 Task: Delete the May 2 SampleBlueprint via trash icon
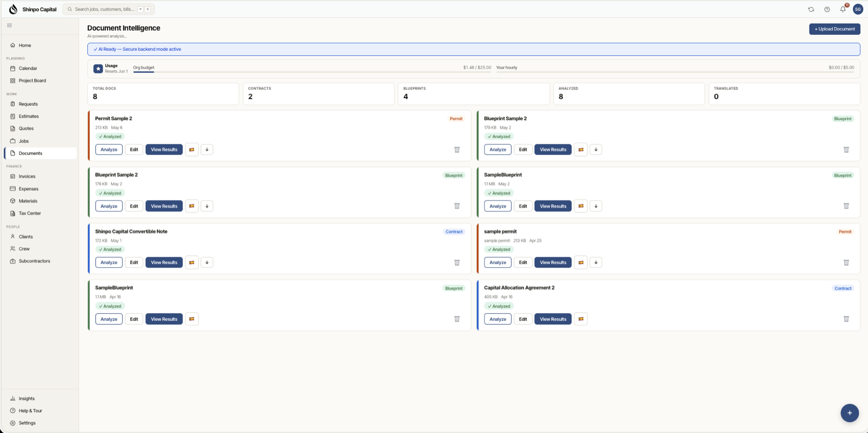846,206
